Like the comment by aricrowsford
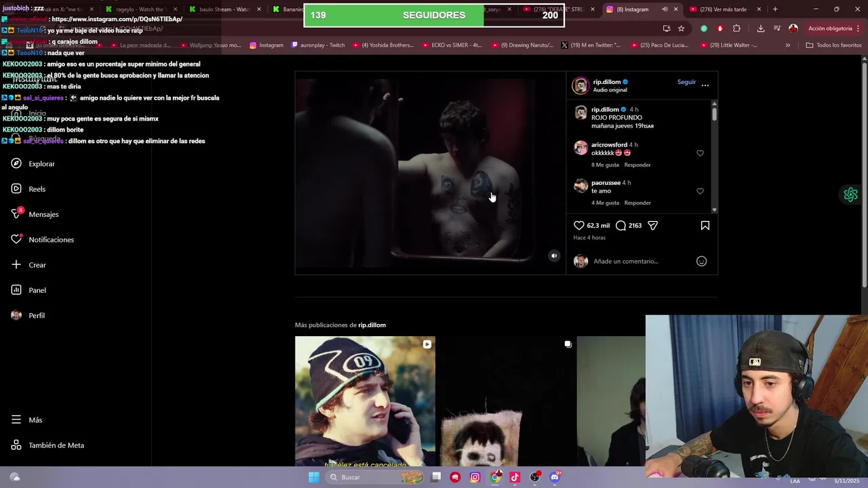Screen dimensions: 868x488 click(700, 153)
